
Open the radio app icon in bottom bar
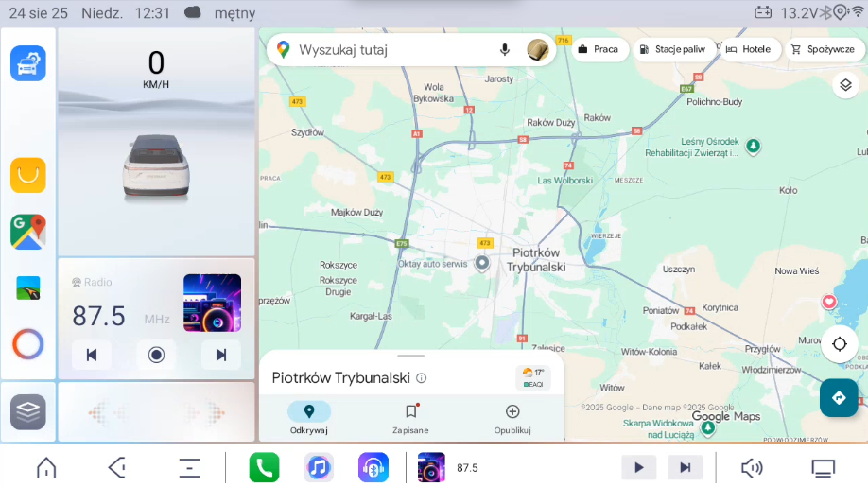(x=431, y=468)
